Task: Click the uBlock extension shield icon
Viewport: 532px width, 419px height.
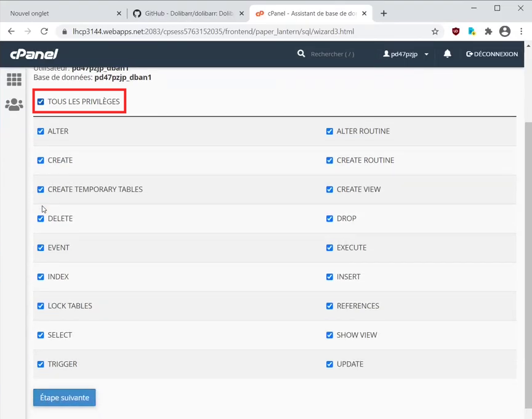Action: pos(456,31)
